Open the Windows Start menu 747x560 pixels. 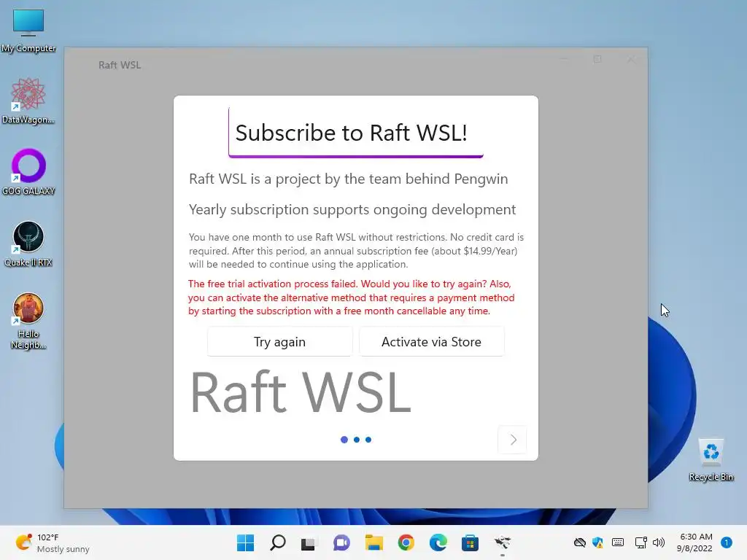pyautogui.click(x=245, y=542)
